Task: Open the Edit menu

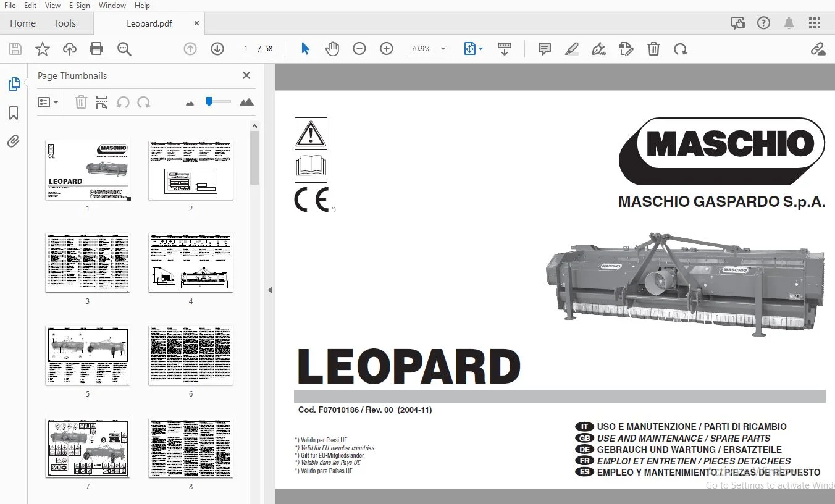Action: pos(30,6)
